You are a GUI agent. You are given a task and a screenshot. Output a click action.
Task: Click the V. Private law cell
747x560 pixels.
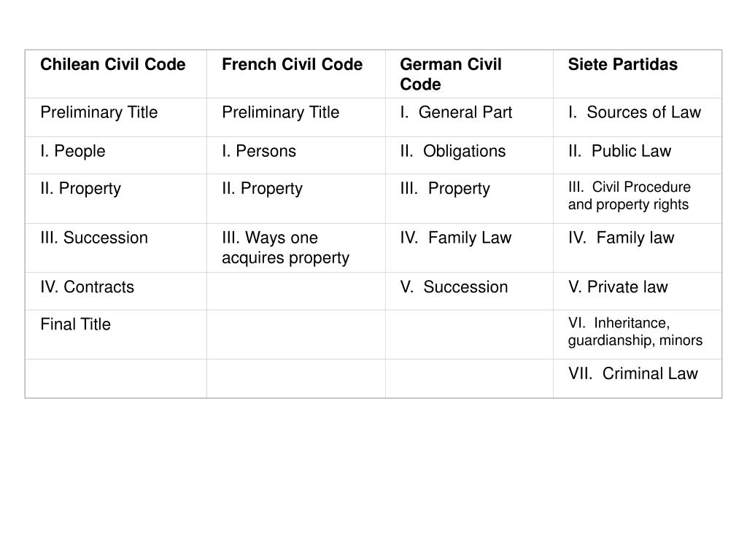(638, 291)
